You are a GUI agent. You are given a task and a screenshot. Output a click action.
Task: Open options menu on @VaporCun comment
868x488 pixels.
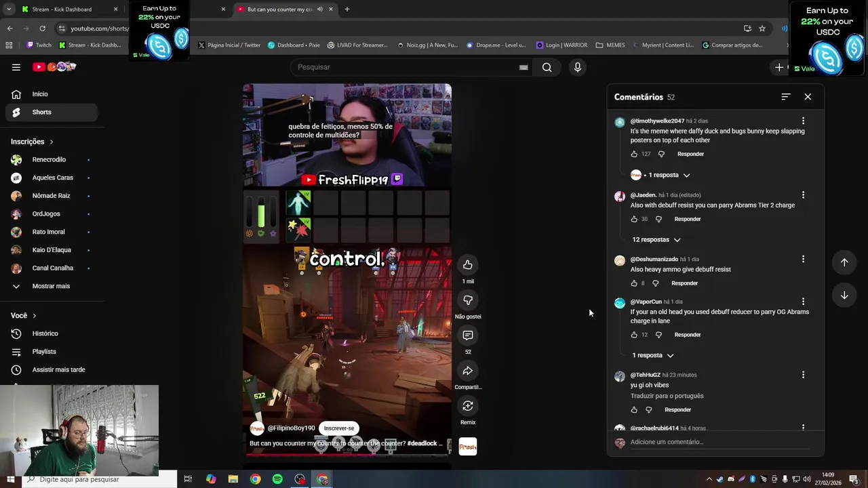click(x=803, y=302)
